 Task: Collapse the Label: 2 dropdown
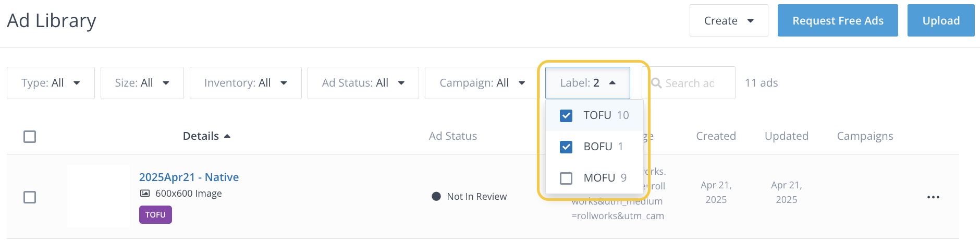587,83
